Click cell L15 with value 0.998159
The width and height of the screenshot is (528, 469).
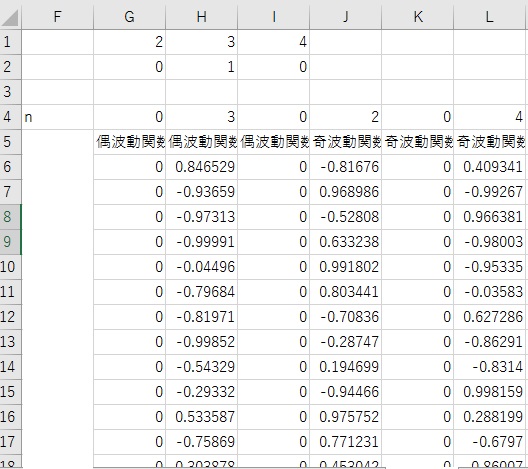click(490, 392)
